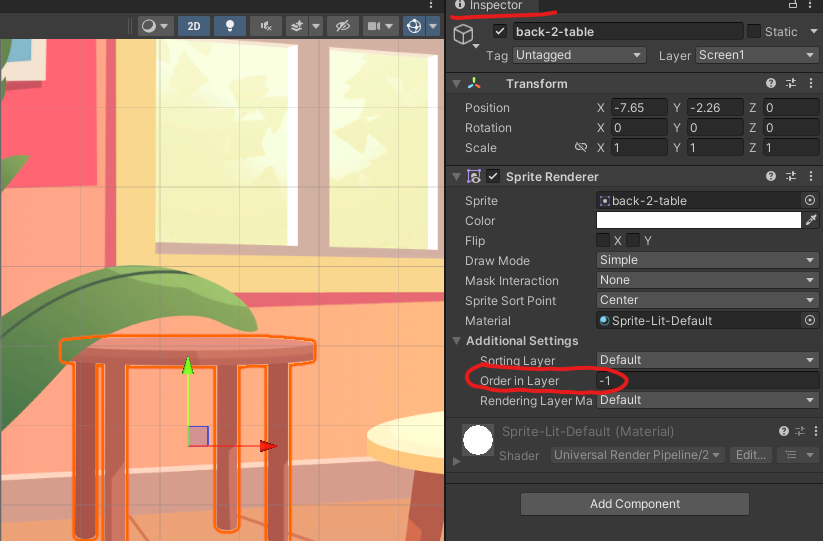Viewport: 823px width, 541px height.
Task: Toggle scene visibility with the crossed eye icon
Action: click(342, 26)
